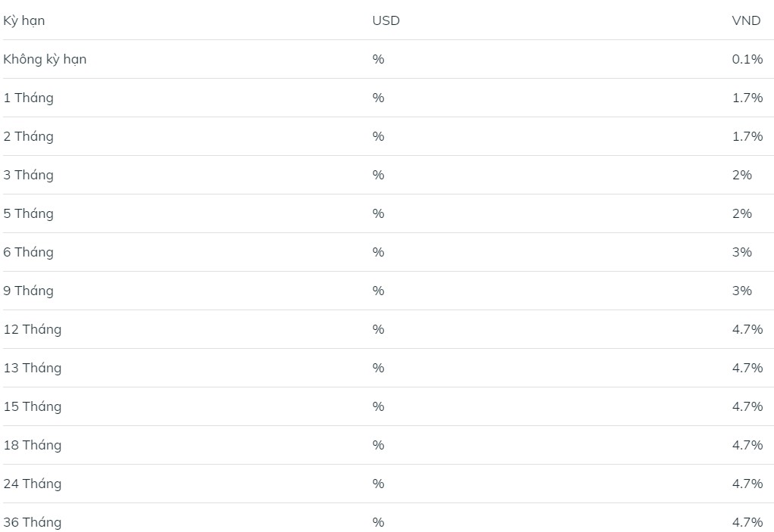Select the "6 Tháng" term label
The image size is (774, 532).
(x=29, y=253)
